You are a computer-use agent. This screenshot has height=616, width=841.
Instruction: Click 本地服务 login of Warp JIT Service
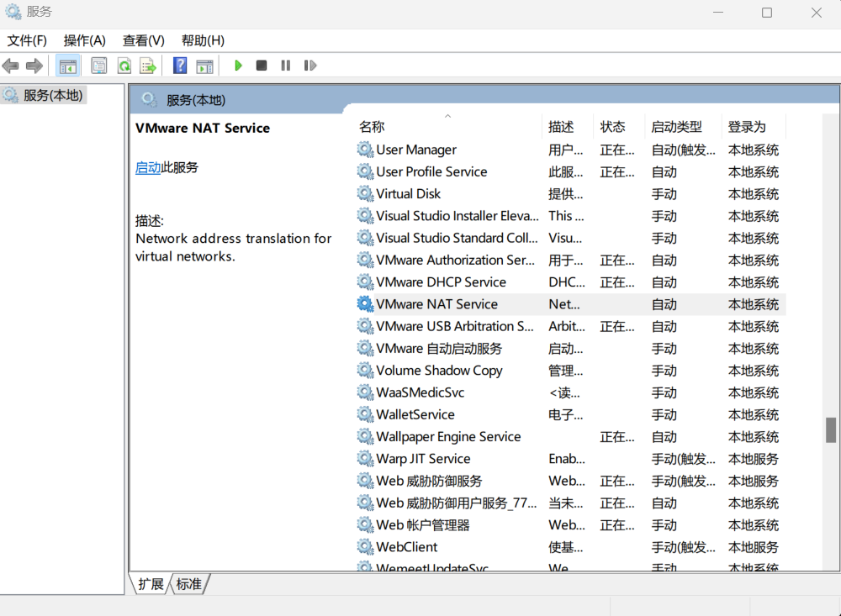[753, 459]
